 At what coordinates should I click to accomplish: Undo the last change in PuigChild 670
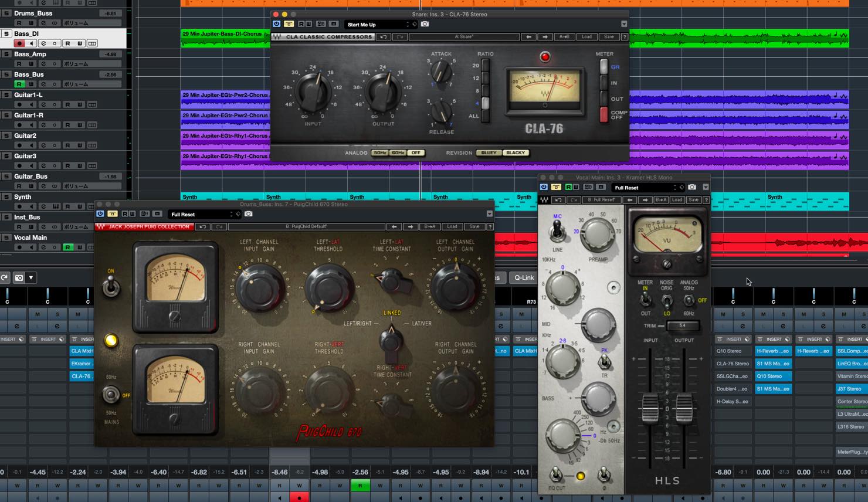(x=202, y=226)
